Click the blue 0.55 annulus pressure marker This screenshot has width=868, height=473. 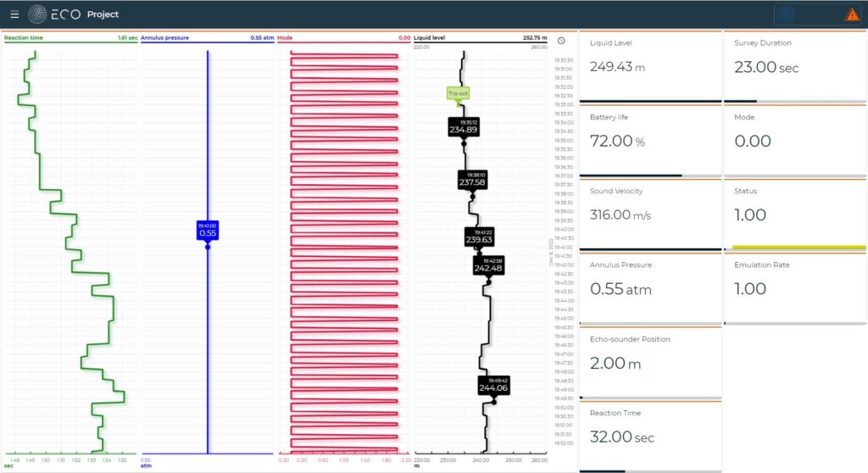208,230
